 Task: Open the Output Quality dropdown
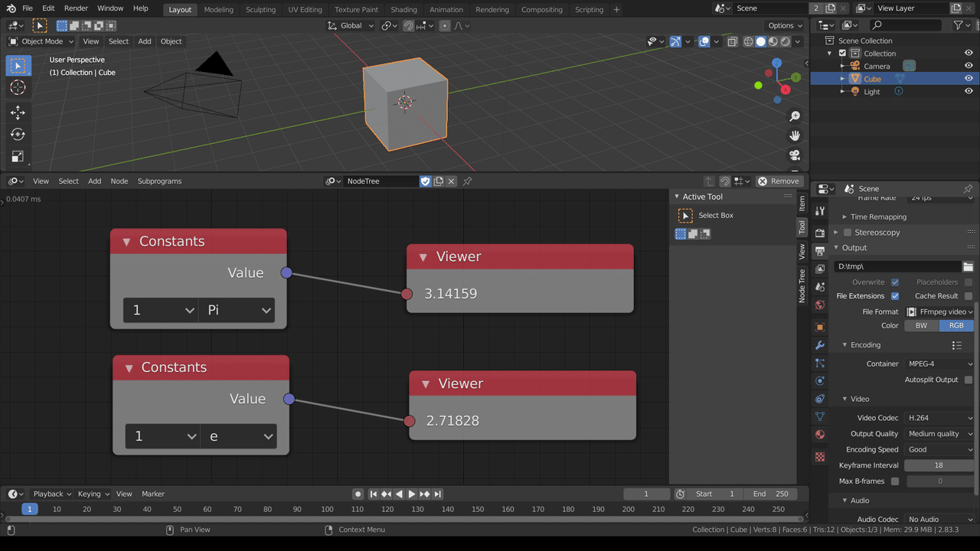click(x=939, y=434)
